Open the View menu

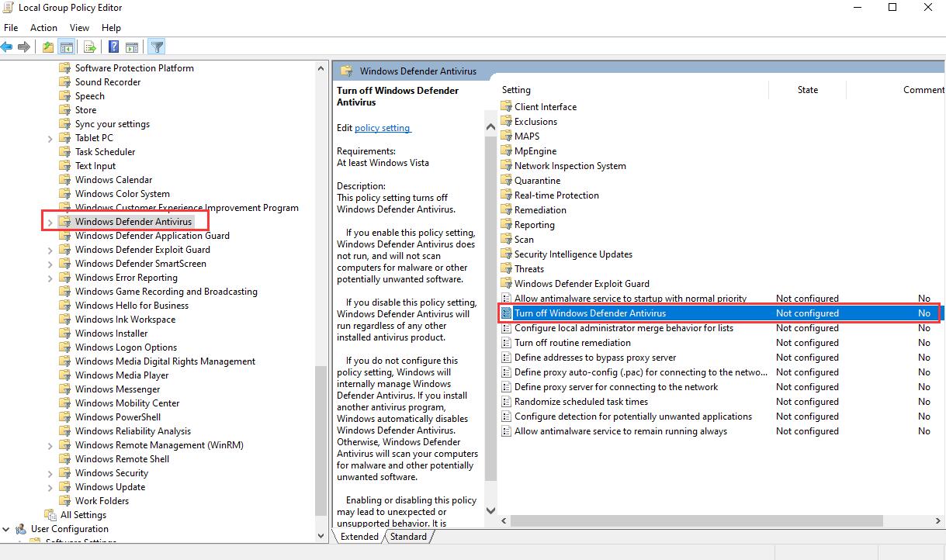pos(80,28)
